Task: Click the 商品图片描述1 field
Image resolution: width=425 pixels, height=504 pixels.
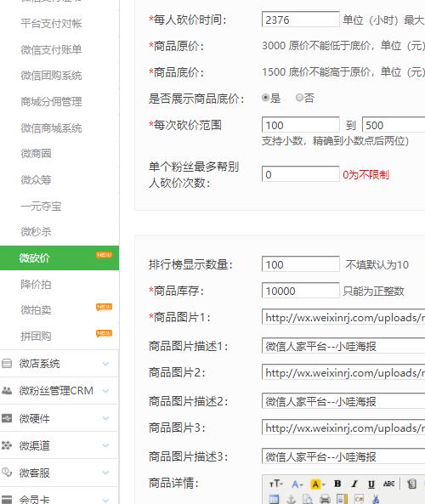Action: [343, 346]
